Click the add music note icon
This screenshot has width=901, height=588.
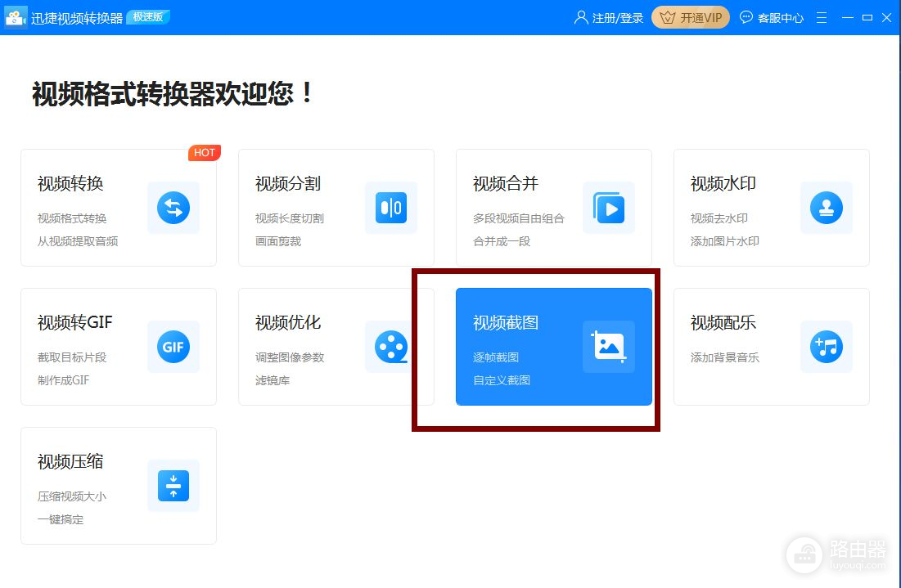[x=826, y=347]
